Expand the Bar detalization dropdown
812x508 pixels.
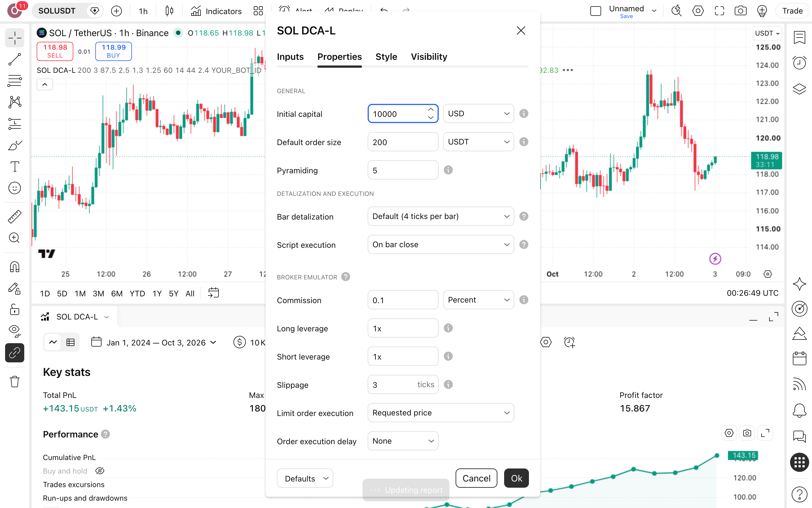441,216
